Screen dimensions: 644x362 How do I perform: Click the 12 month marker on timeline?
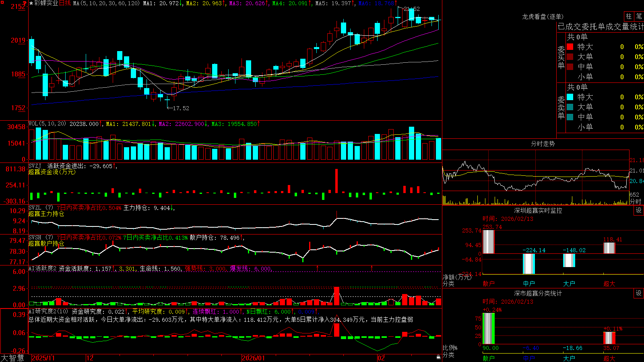90,358
